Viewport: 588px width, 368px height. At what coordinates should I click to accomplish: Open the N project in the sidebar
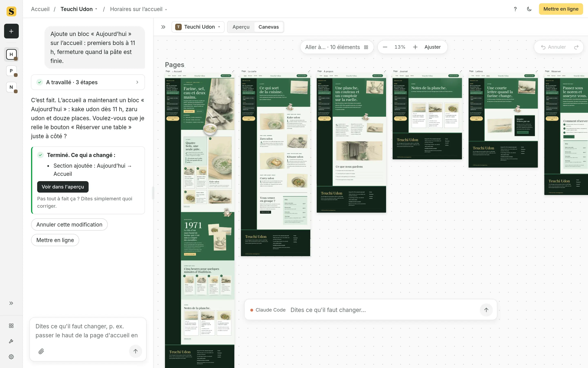11,87
